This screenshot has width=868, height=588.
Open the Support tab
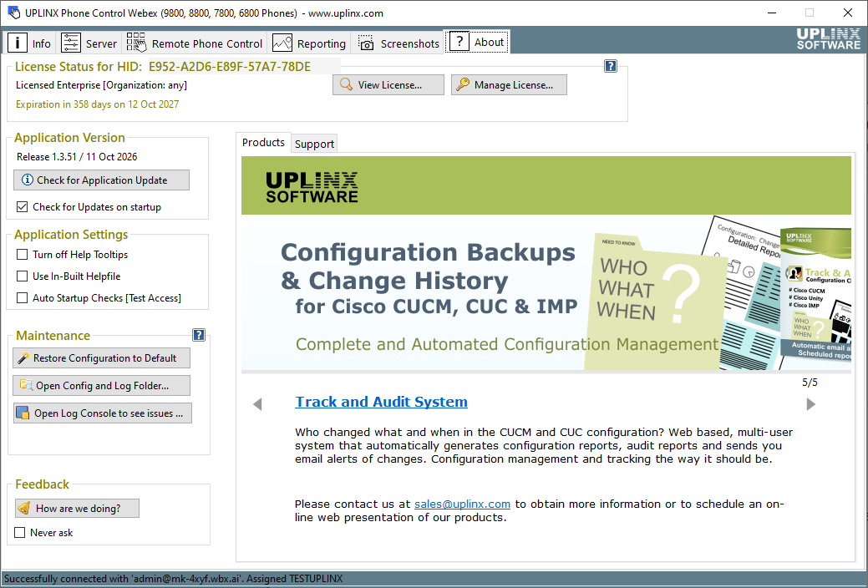314,144
